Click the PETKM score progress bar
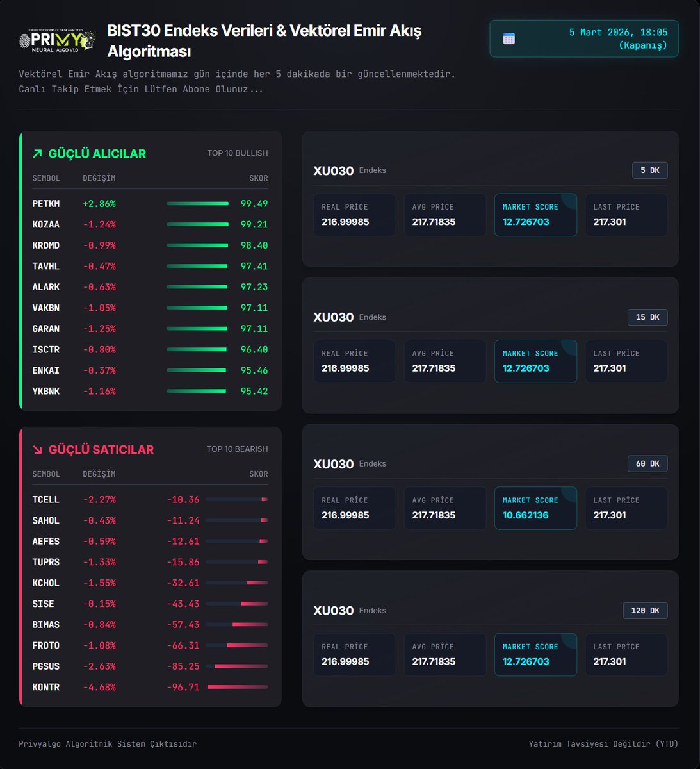 point(197,203)
